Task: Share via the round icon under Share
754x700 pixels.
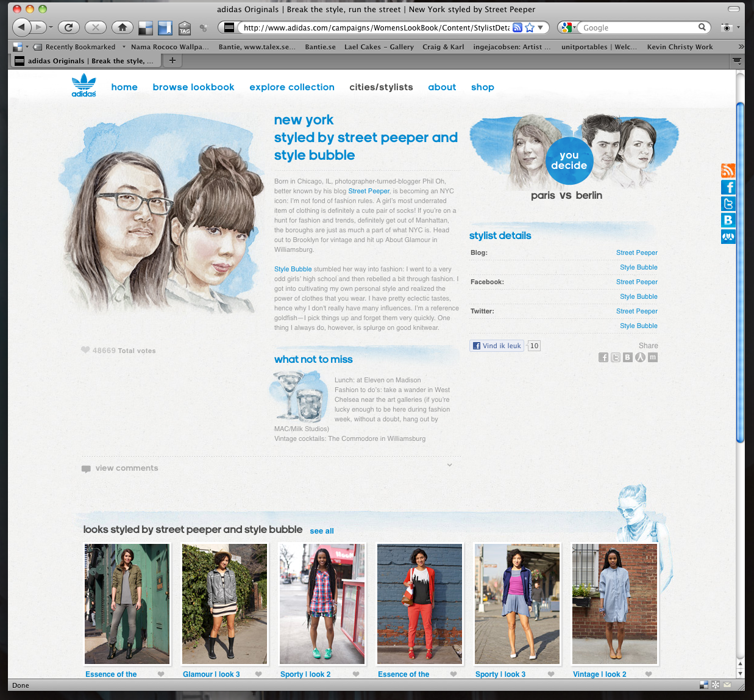Action: coord(640,357)
